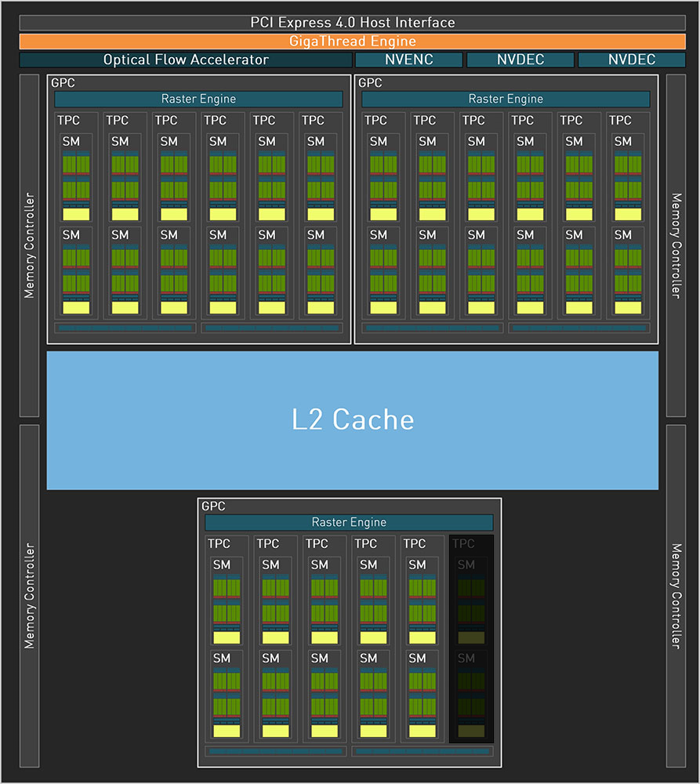
Task: Click the GPC label of the top-left cluster
Action: (x=63, y=83)
